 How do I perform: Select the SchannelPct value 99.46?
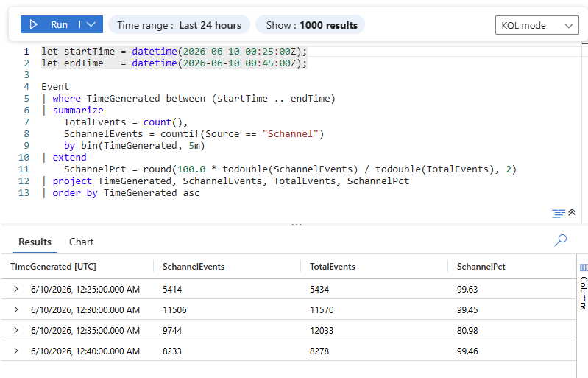pyautogui.click(x=467, y=351)
